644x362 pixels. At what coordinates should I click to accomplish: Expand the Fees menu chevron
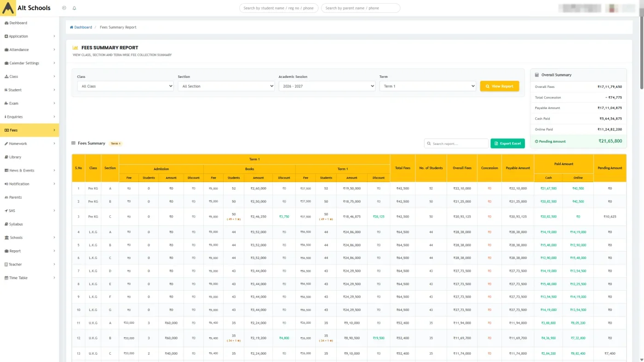click(x=54, y=130)
